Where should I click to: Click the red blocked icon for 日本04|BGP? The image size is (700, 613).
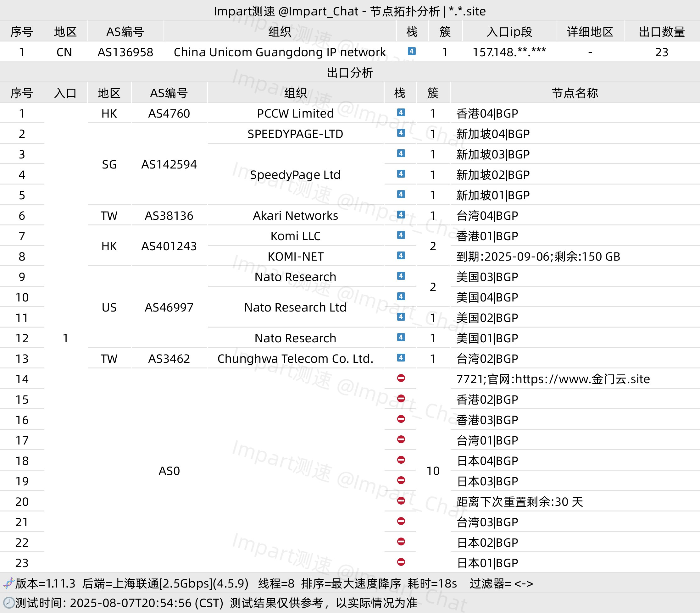401,460
